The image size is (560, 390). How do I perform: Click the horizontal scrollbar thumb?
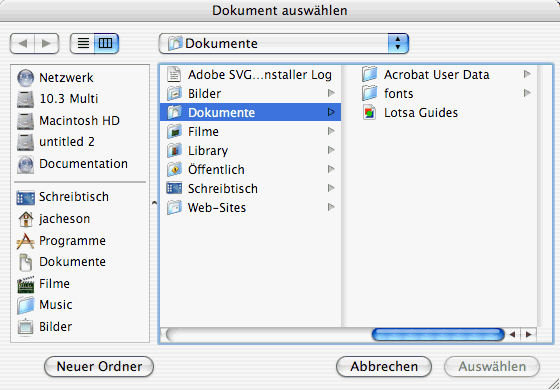coord(438,335)
